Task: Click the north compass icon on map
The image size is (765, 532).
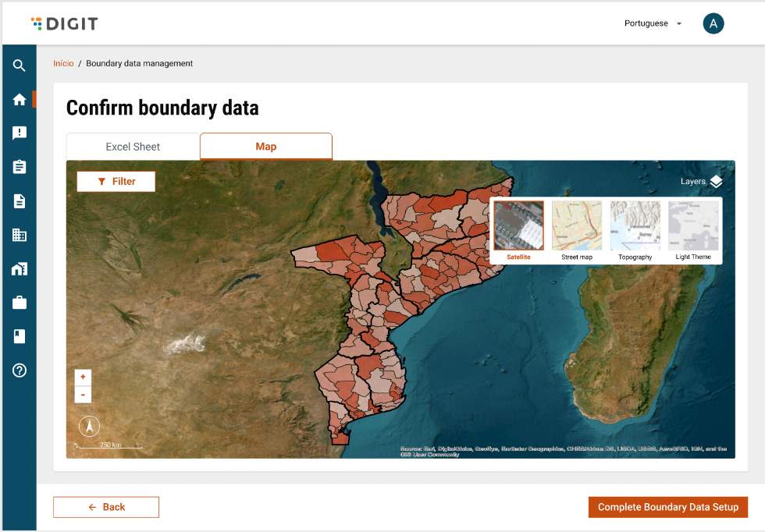Action: pyautogui.click(x=90, y=427)
